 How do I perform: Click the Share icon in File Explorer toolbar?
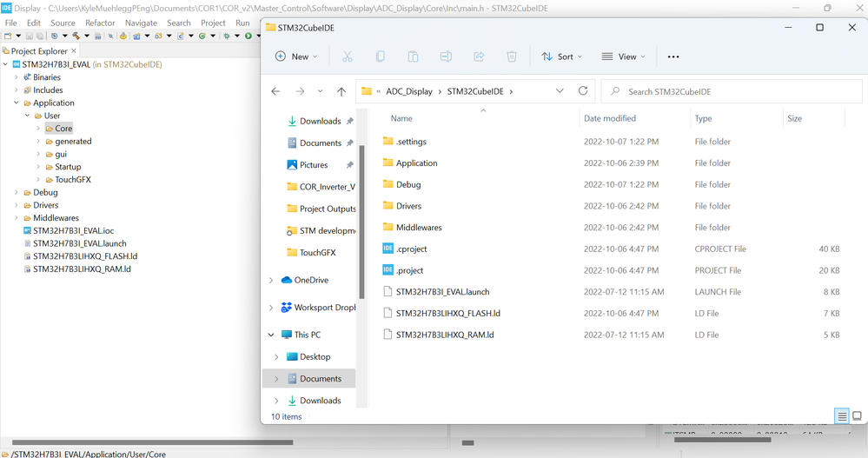click(x=479, y=56)
